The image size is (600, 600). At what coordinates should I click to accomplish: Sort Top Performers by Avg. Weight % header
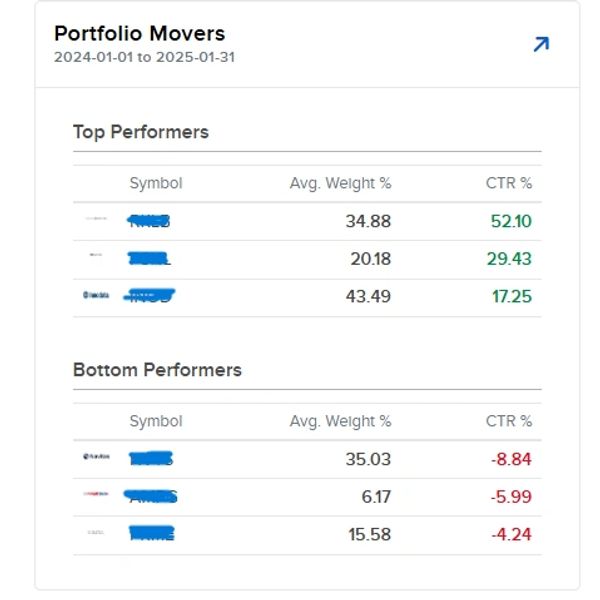[340, 183]
